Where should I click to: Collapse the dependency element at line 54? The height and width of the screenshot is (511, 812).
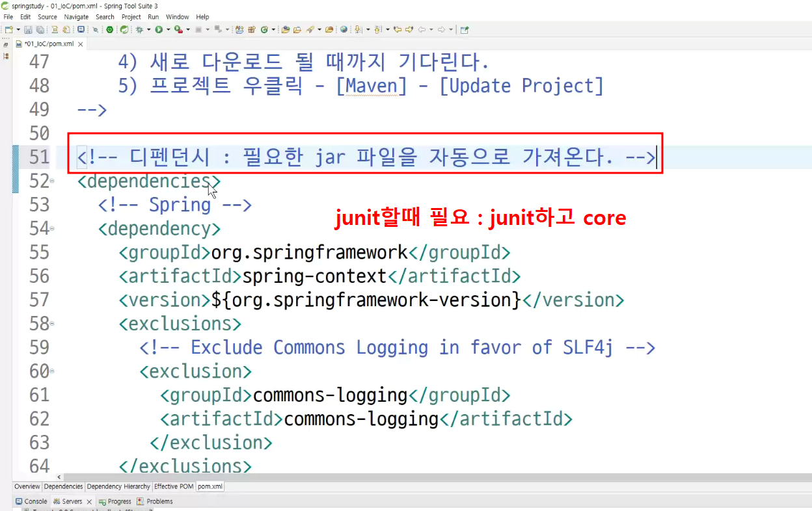click(51, 228)
